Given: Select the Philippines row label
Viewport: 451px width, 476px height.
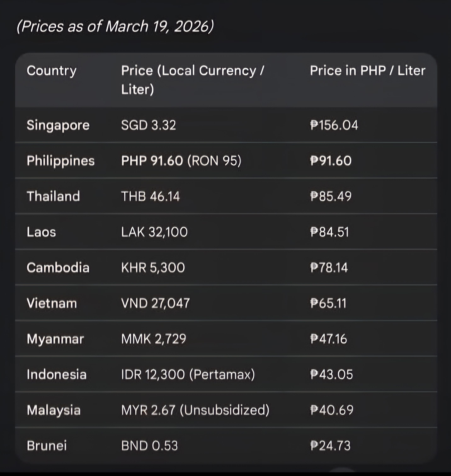Looking at the screenshot, I should tap(61, 161).
